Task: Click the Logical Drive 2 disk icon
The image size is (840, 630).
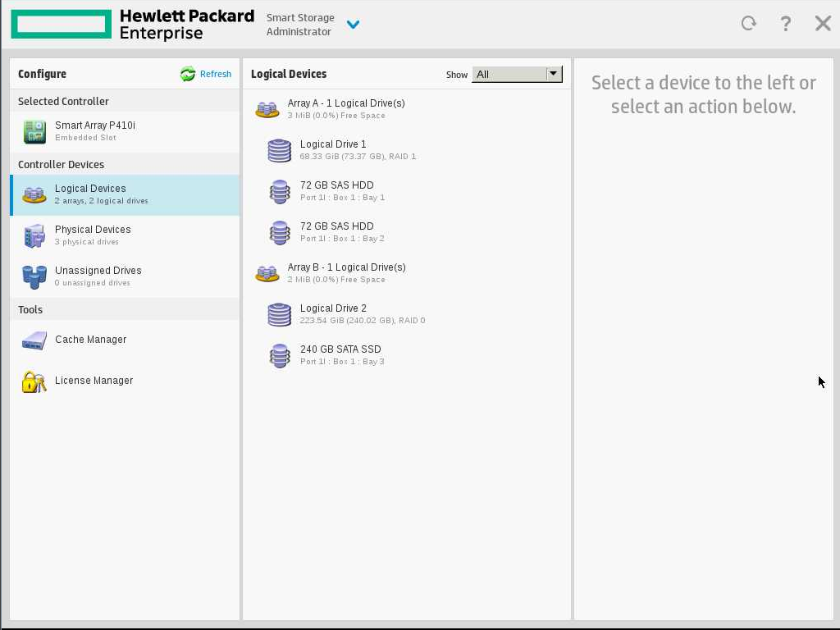Action: click(x=280, y=314)
